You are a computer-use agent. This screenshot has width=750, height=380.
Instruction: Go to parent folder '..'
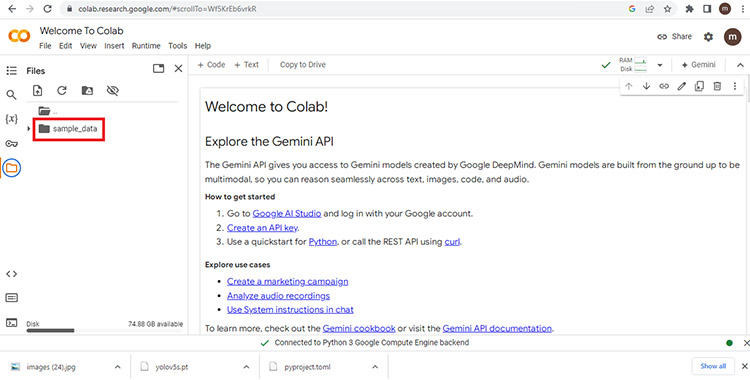(x=48, y=111)
